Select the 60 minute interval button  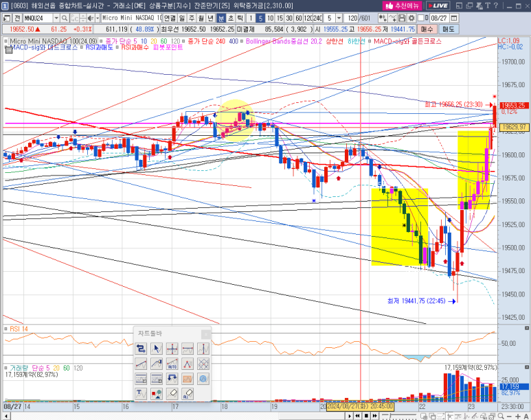pos(298,19)
